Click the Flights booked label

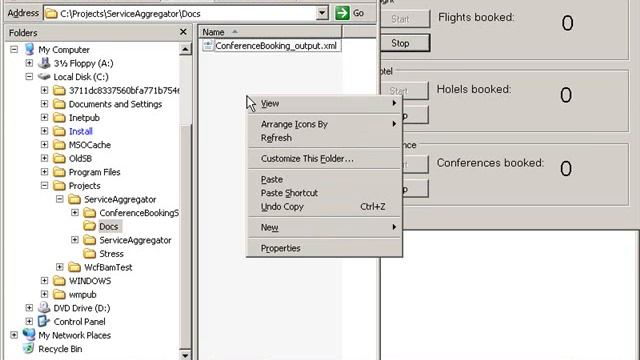pyautogui.click(x=476, y=18)
